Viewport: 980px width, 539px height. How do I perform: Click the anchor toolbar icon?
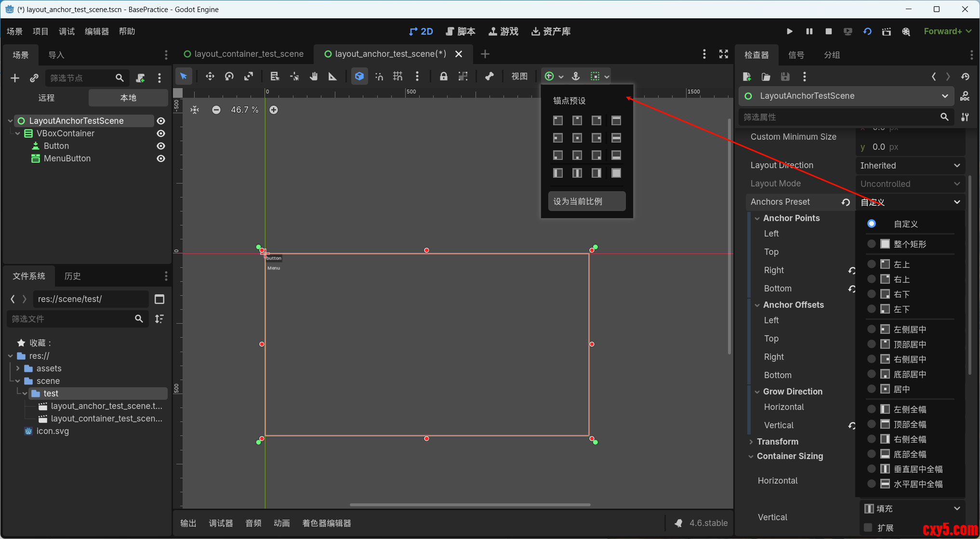tap(576, 76)
